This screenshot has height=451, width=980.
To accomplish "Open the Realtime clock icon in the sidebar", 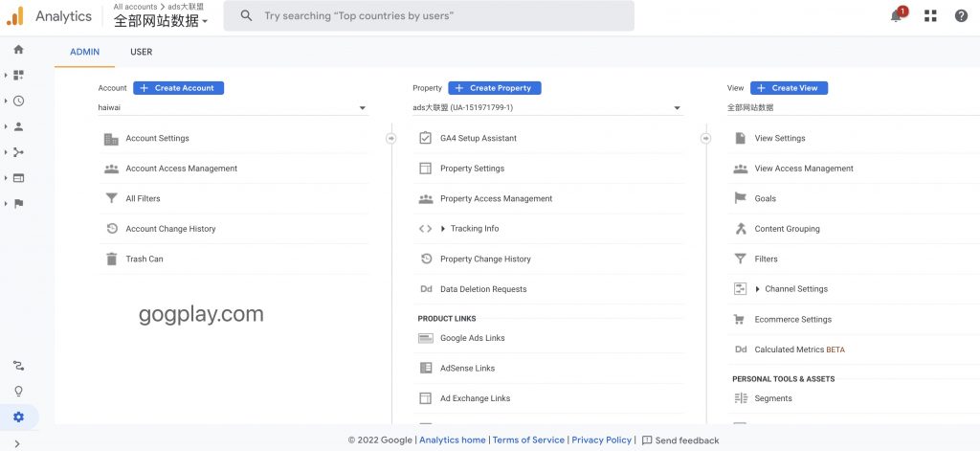I will click(x=18, y=101).
